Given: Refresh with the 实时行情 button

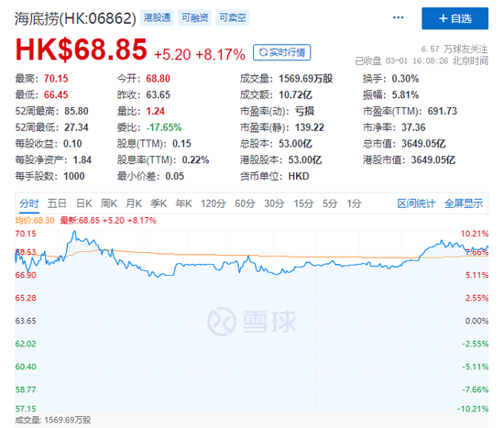Looking at the screenshot, I should (x=281, y=52).
